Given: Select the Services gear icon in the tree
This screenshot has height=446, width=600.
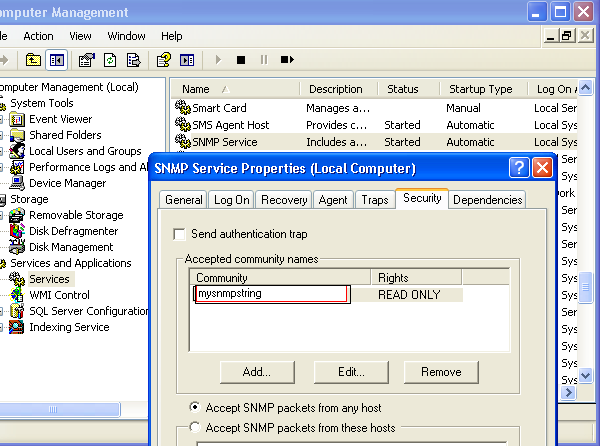Looking at the screenshot, I should (x=17, y=279).
